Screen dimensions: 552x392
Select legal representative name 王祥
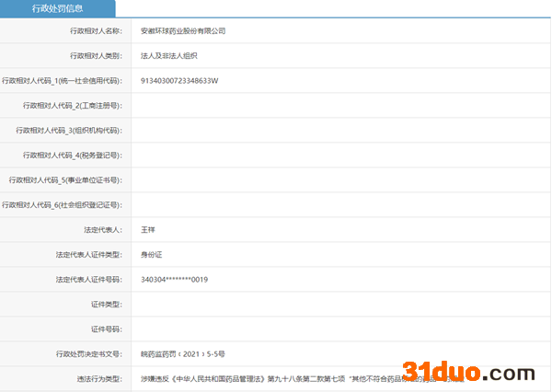(148, 229)
